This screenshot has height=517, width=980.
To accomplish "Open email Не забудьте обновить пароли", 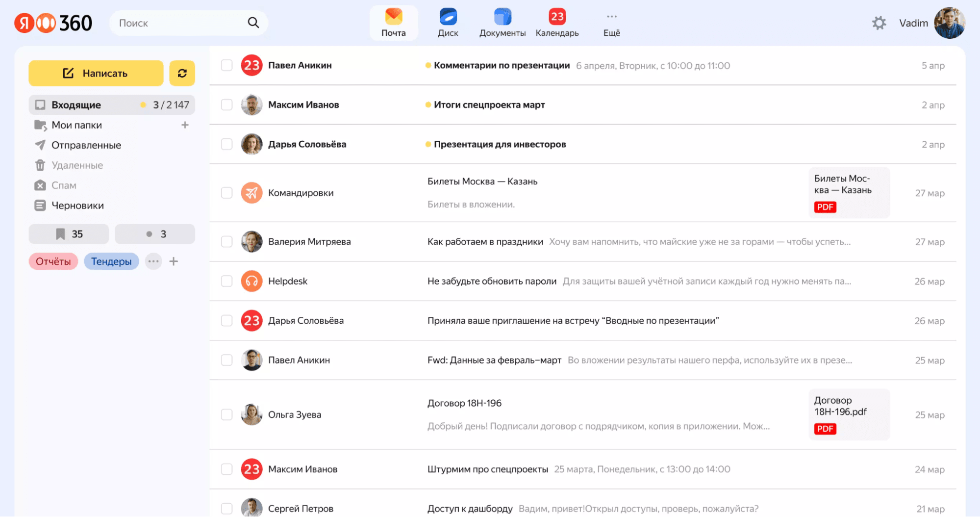I will pos(582,281).
